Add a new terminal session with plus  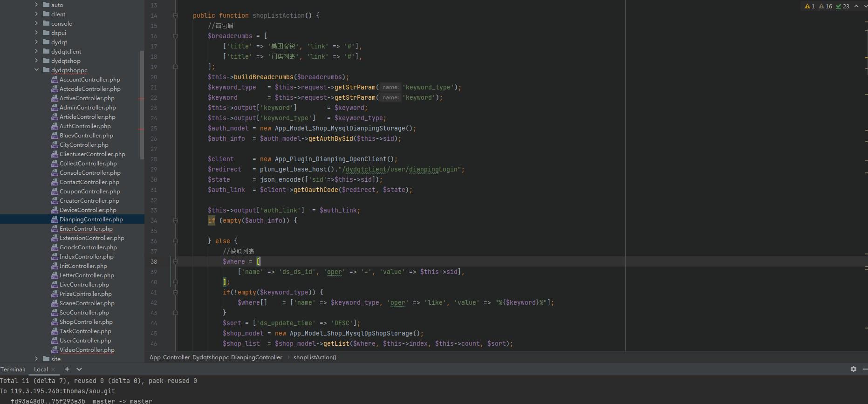(67, 369)
